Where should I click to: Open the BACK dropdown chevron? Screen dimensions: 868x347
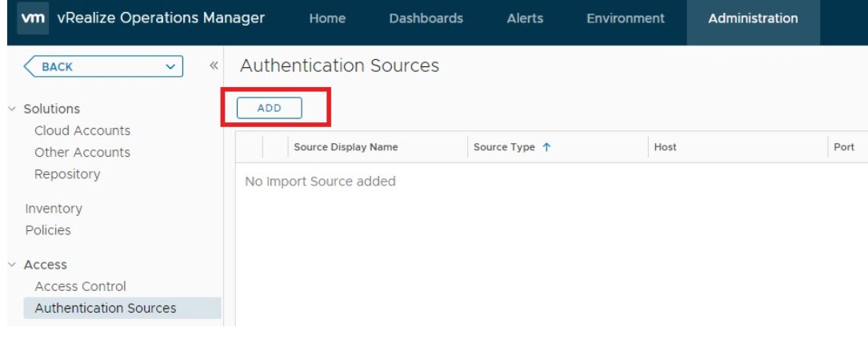(170, 67)
